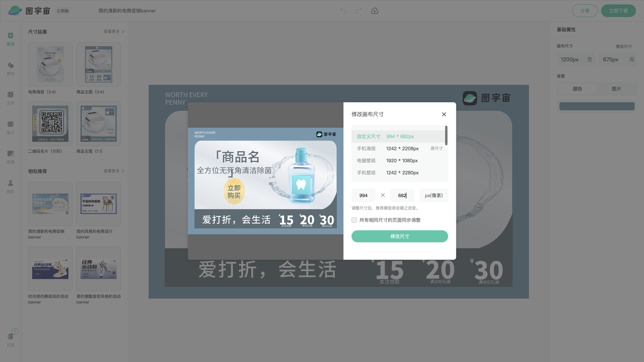
Task: Open the 背景 sidebar panel
Action: pyautogui.click(x=10, y=157)
